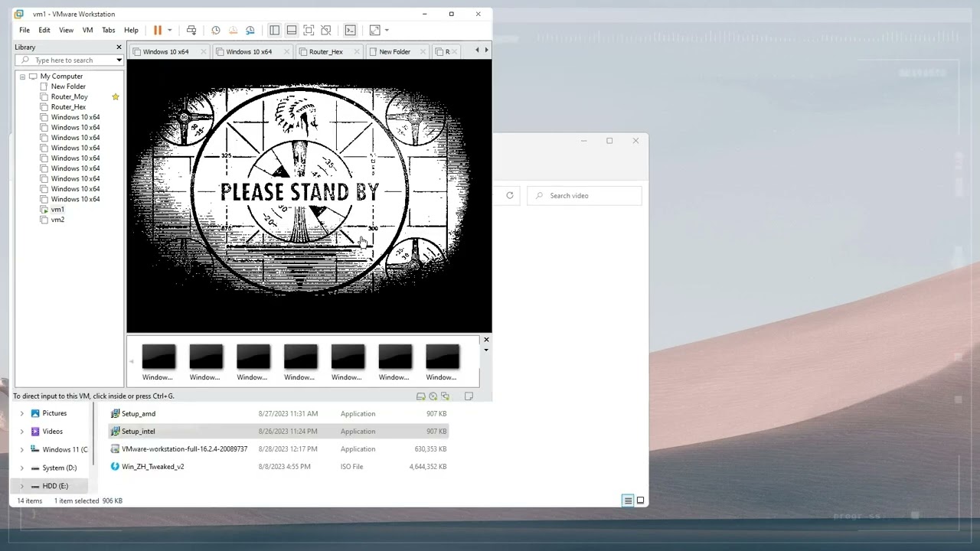Collapse the My Computer tree node

(22, 77)
